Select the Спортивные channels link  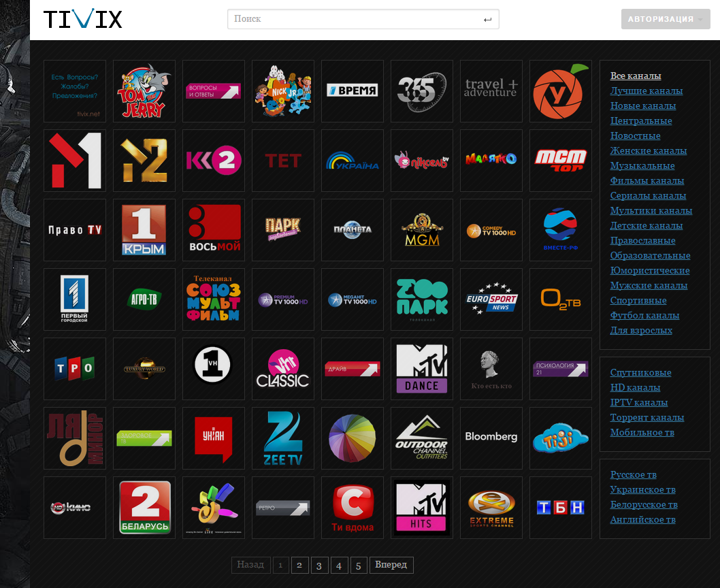click(x=638, y=300)
